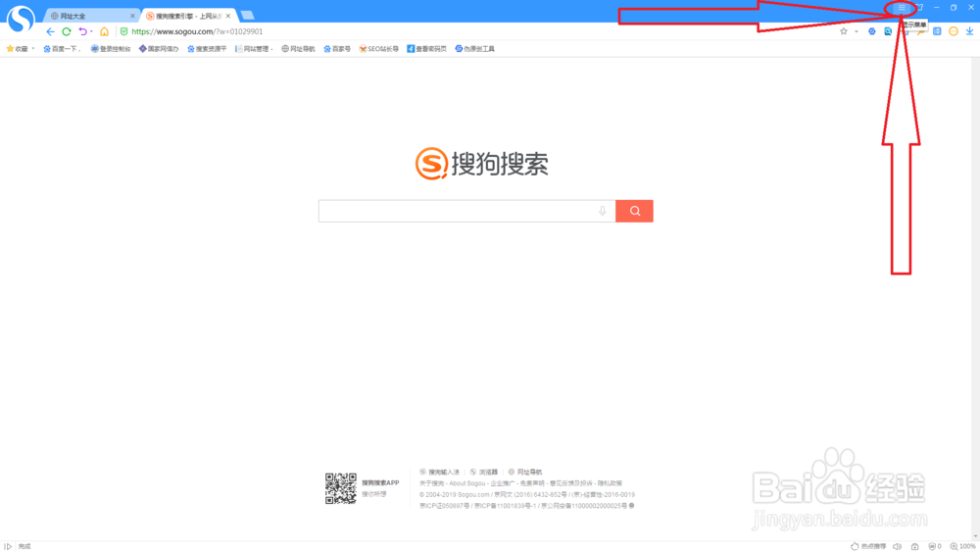Open the 百家号 bookmark
This screenshot has height=552, width=980.
tap(337, 49)
